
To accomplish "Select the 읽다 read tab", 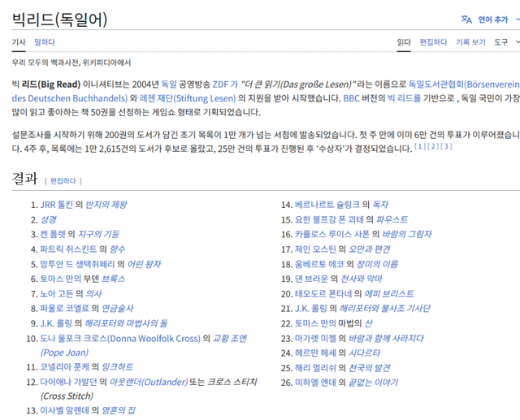I will pyautogui.click(x=404, y=42).
